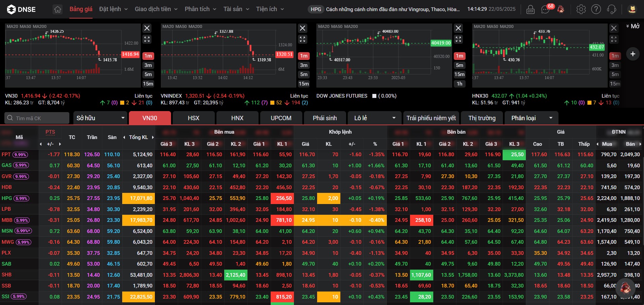Click the PTS column header link
The height and width of the screenshot is (305, 644).
(x=50, y=132)
